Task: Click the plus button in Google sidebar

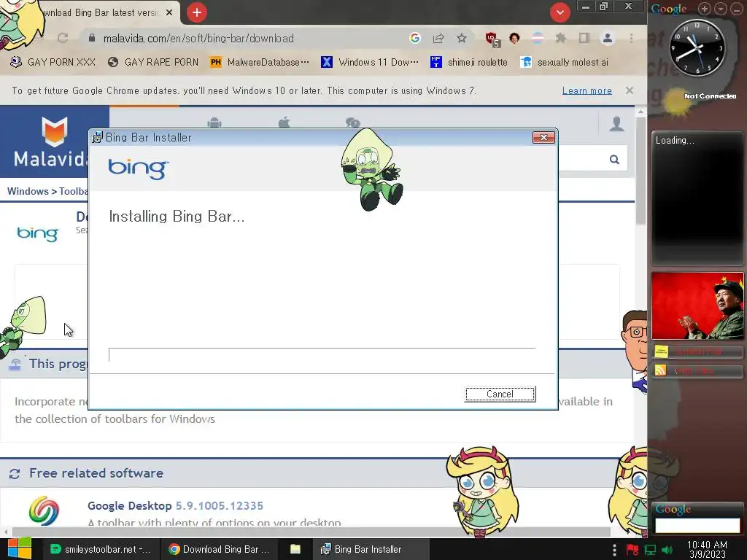Action: [704, 9]
